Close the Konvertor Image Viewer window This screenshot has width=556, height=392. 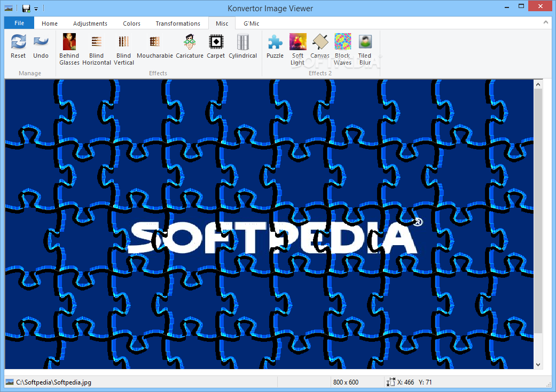541,6
